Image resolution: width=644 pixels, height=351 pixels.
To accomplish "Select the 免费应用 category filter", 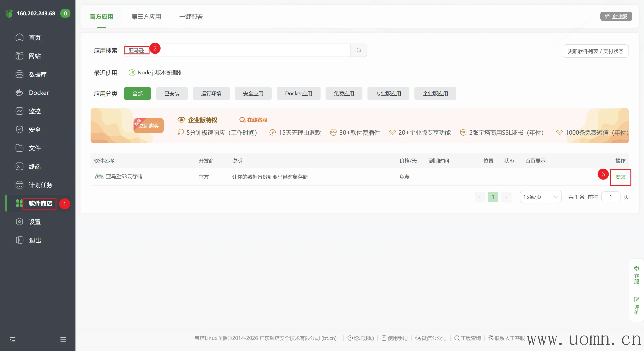I will pyautogui.click(x=344, y=93).
